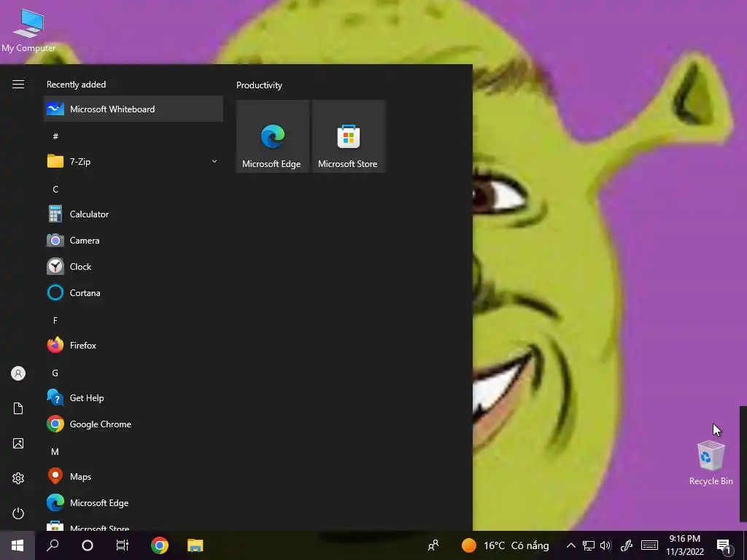The image size is (747, 560).
Task: Open the touch keyboard icon
Action: (x=649, y=545)
